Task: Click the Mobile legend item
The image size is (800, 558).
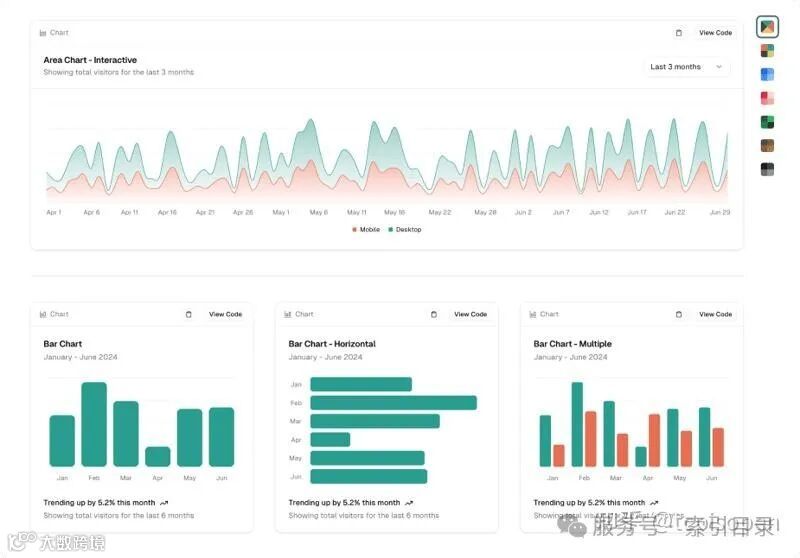Action: [366, 230]
